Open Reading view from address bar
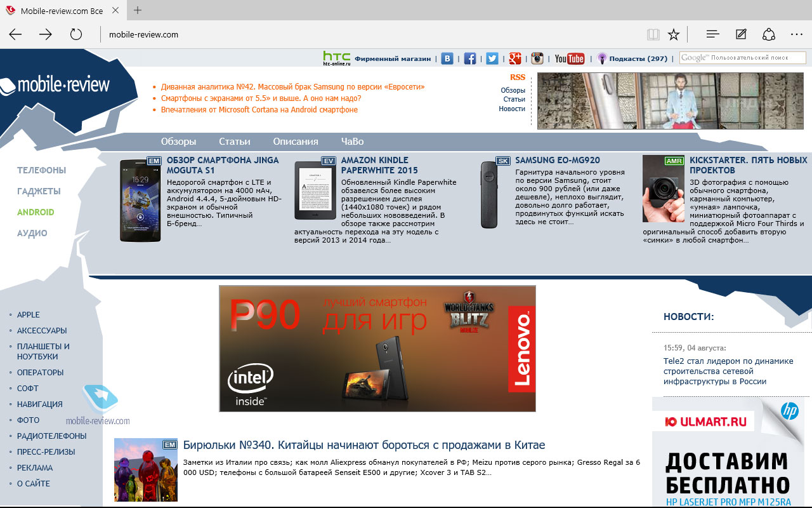Viewport: 812px width, 508px height. [653, 35]
